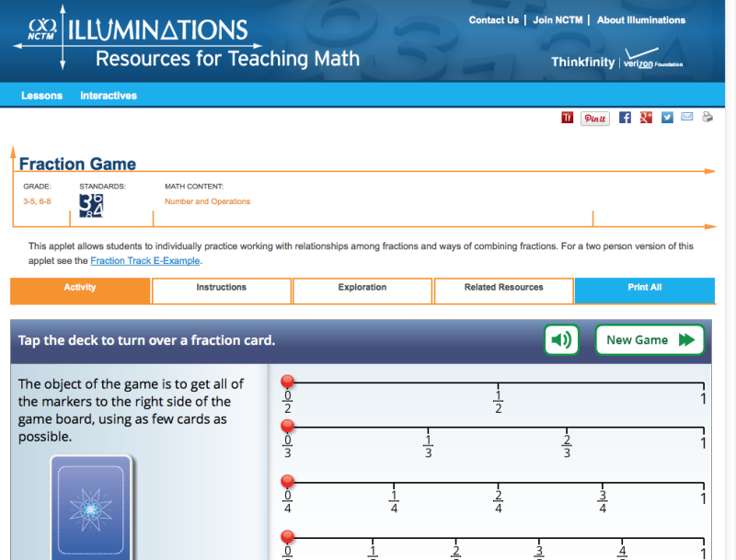Share via the Twitter icon
Image resolution: width=736 pixels, height=560 pixels.
[667, 118]
